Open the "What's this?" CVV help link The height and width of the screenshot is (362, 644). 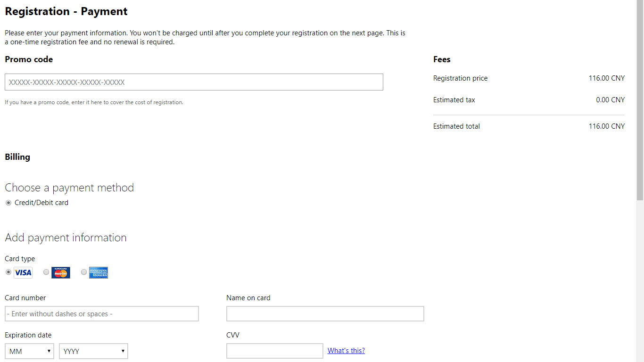(346, 351)
